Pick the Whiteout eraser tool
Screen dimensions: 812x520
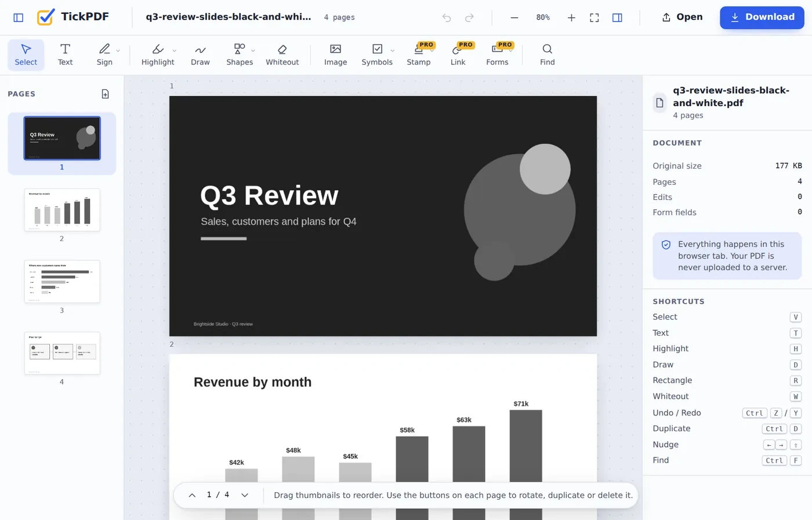point(282,55)
